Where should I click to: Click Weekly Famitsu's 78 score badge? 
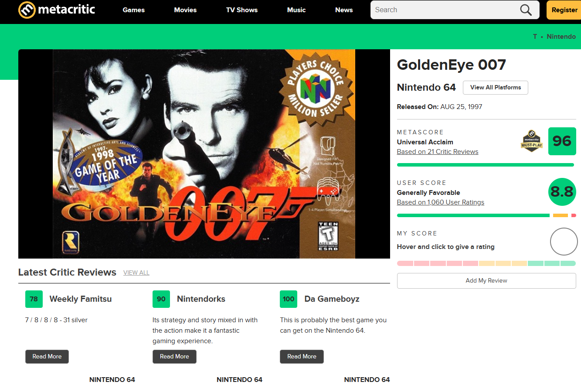point(34,299)
